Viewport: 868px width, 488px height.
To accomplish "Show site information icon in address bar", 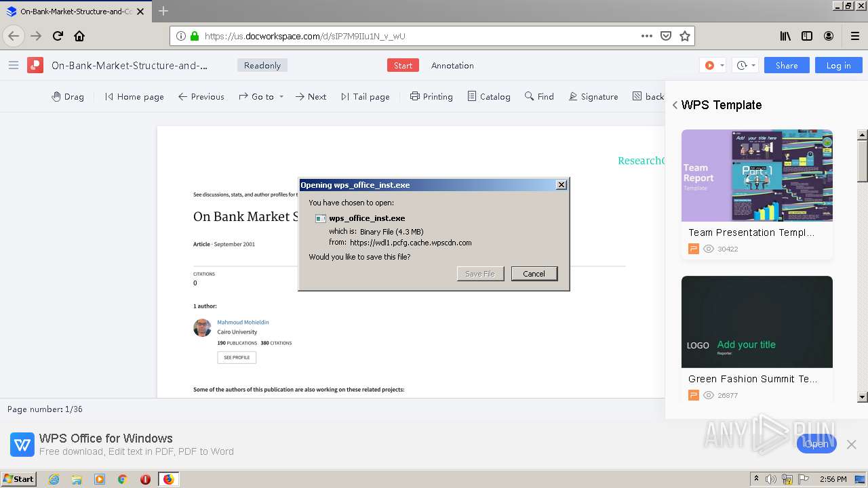I will point(181,36).
